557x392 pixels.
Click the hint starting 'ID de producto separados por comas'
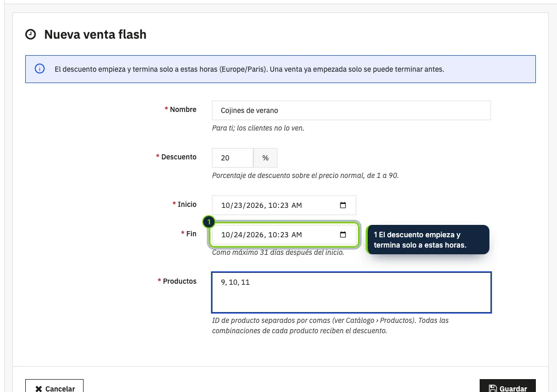tap(331, 325)
